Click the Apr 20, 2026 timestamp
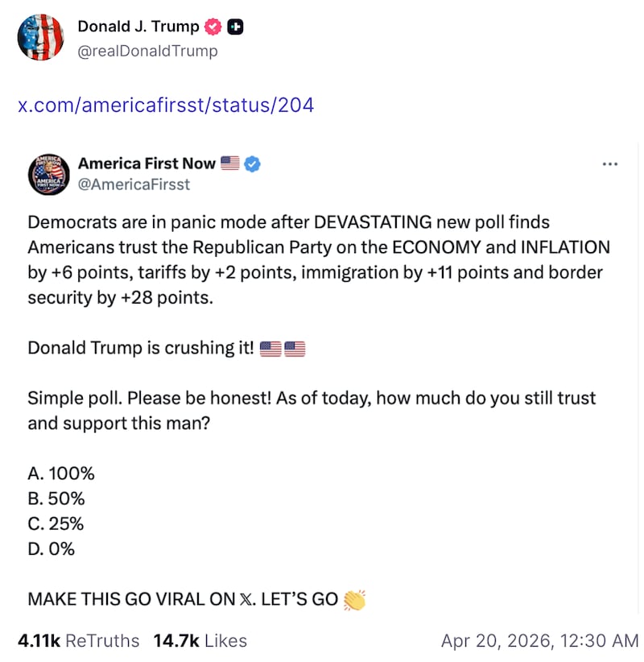This screenshot has width=644, height=662. pos(541,641)
